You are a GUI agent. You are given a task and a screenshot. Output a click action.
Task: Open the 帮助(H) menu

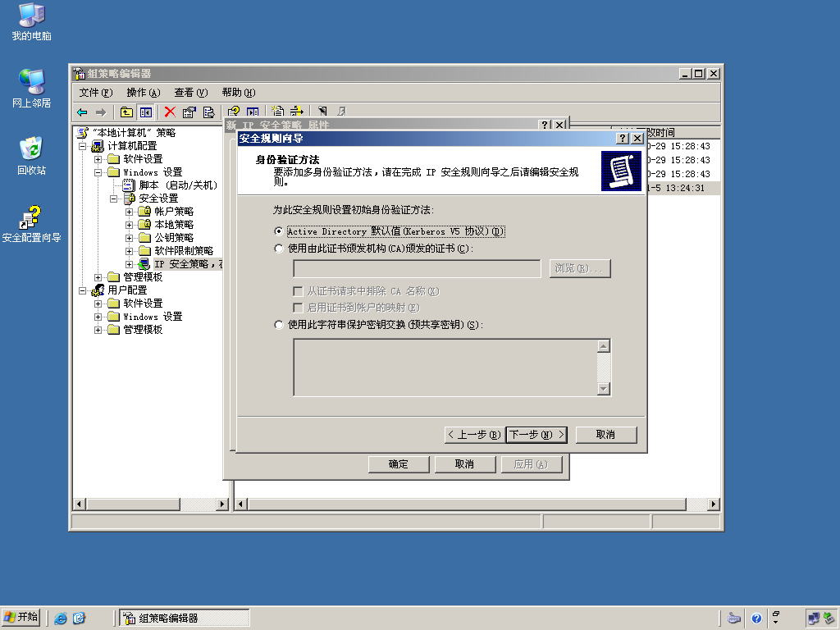(239, 93)
